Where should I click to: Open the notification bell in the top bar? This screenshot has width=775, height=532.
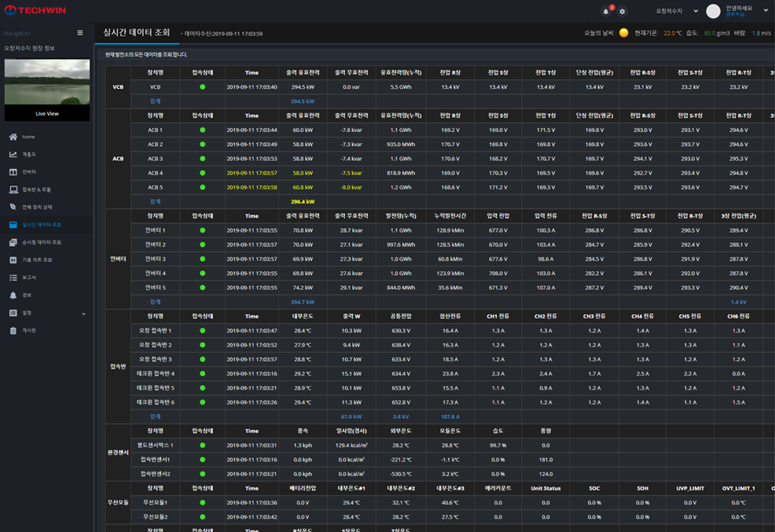(606, 12)
